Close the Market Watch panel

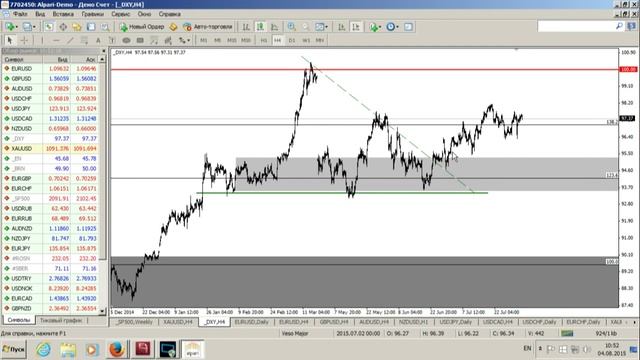click(x=103, y=51)
